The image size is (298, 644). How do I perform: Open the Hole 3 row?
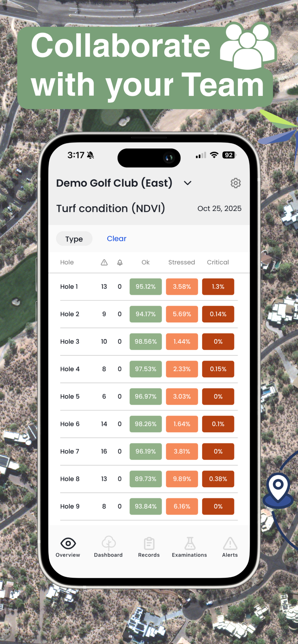tap(149, 342)
